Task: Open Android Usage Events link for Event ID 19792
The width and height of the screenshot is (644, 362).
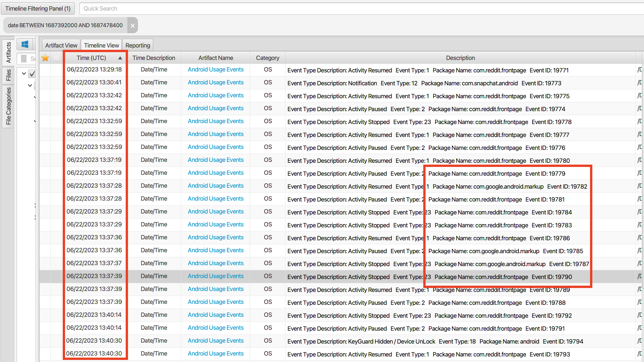Action: [215, 315]
